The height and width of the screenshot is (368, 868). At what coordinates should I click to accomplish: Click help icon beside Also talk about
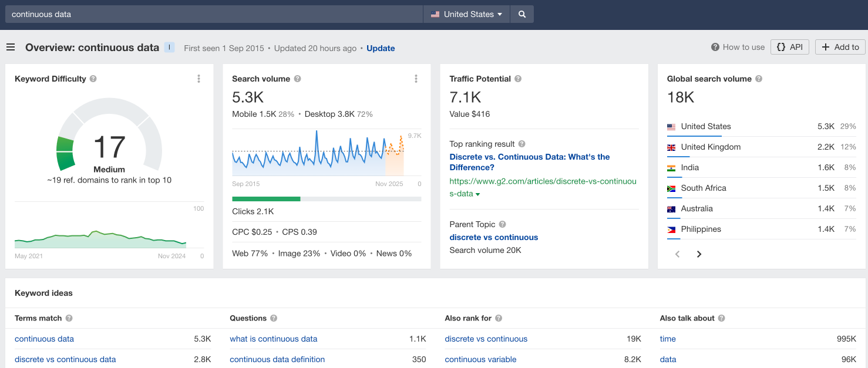(721, 318)
